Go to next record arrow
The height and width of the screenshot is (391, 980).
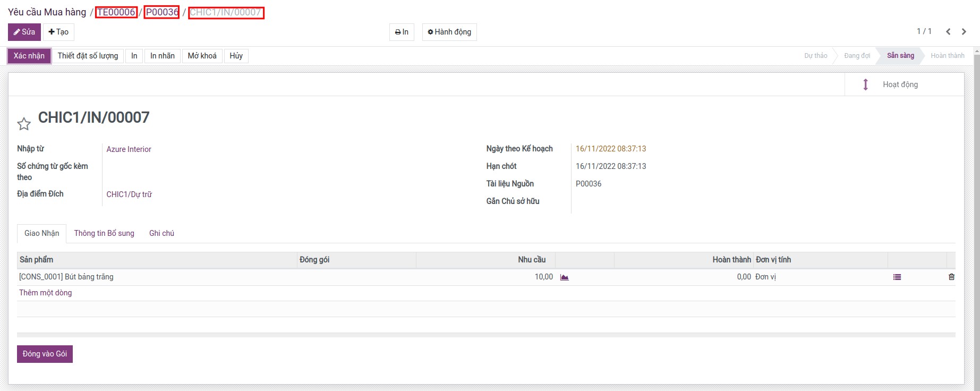click(x=964, y=32)
